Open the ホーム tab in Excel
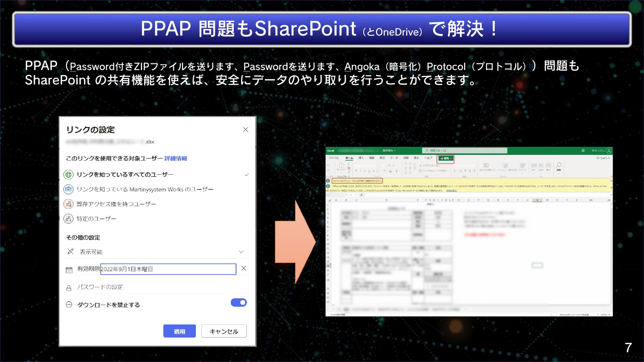 tap(349, 158)
